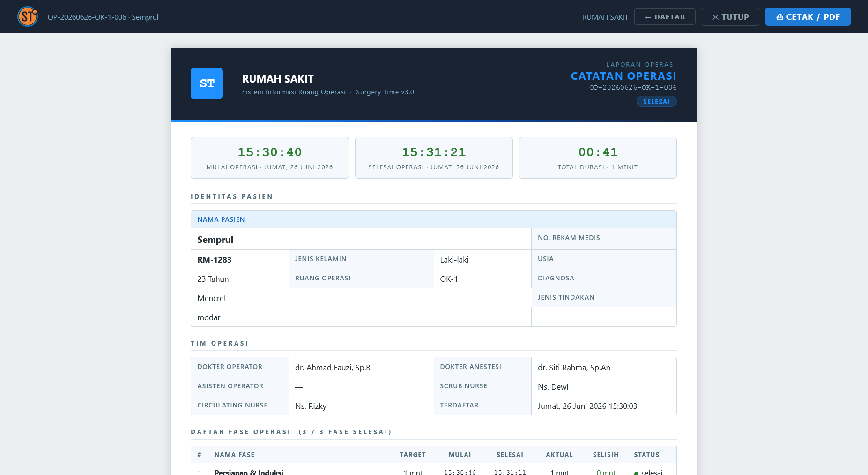Click the RM-1283 record number

pyautogui.click(x=215, y=260)
